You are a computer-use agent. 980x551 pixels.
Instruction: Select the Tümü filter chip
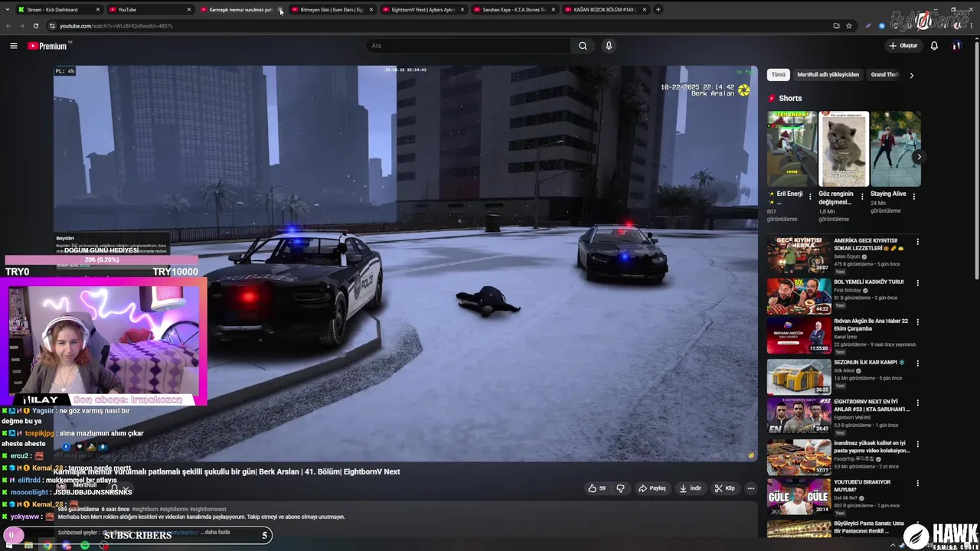pos(778,75)
